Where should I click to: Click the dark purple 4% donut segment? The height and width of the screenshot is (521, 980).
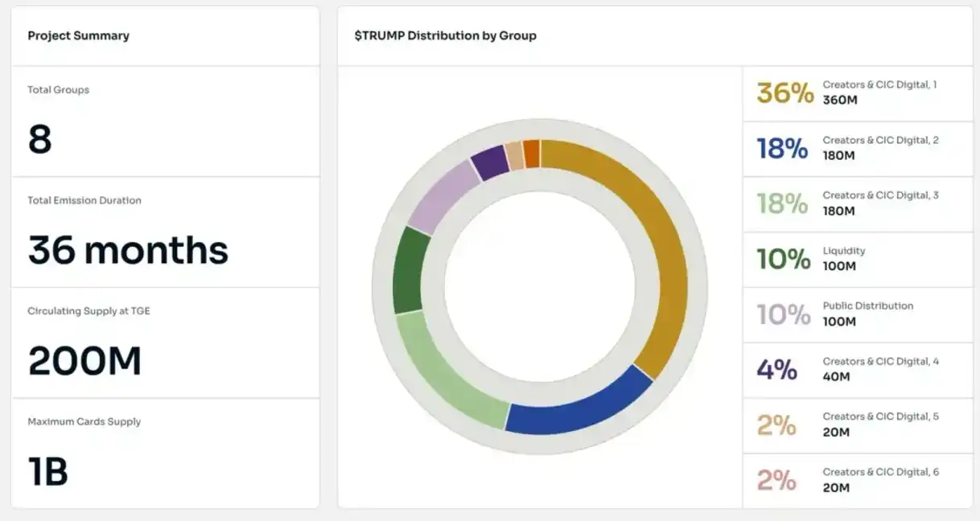pos(488,162)
